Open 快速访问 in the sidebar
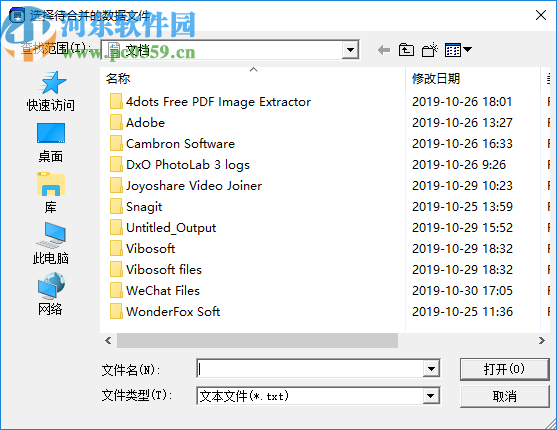Screen dimensions: 557x430 tap(50, 91)
